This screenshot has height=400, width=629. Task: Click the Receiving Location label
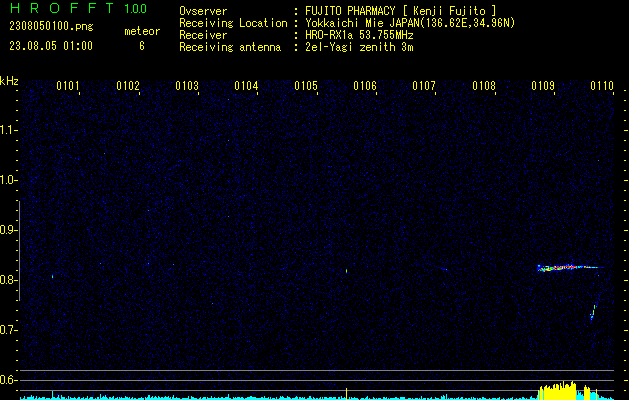[x=233, y=23]
